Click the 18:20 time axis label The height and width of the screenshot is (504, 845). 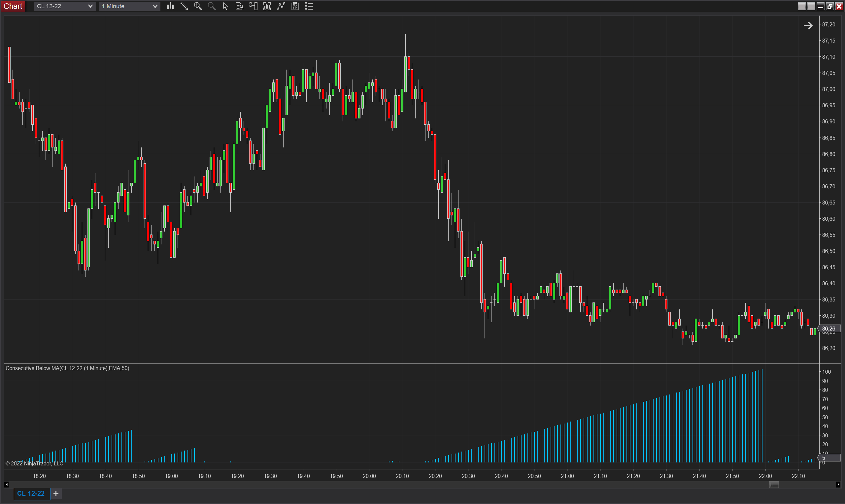tap(39, 476)
